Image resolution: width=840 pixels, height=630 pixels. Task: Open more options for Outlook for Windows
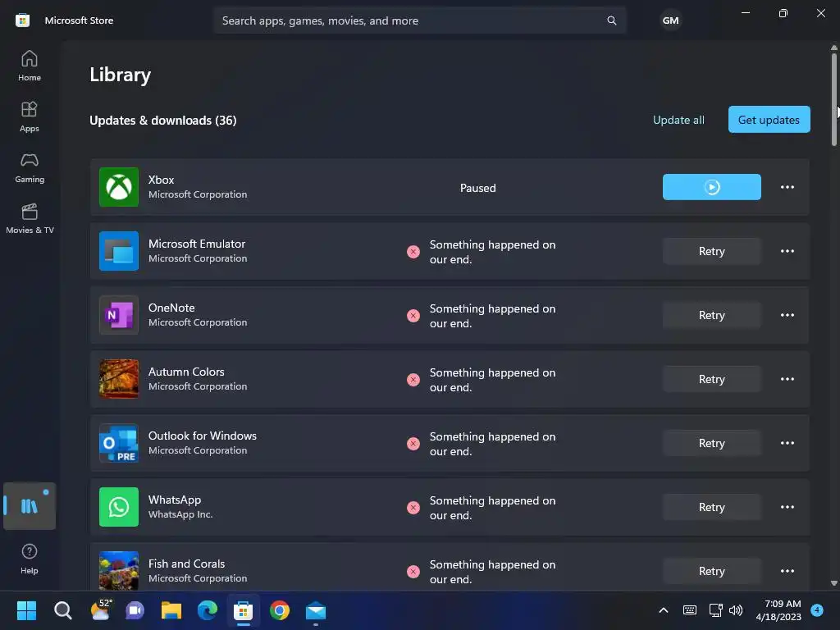(x=787, y=443)
